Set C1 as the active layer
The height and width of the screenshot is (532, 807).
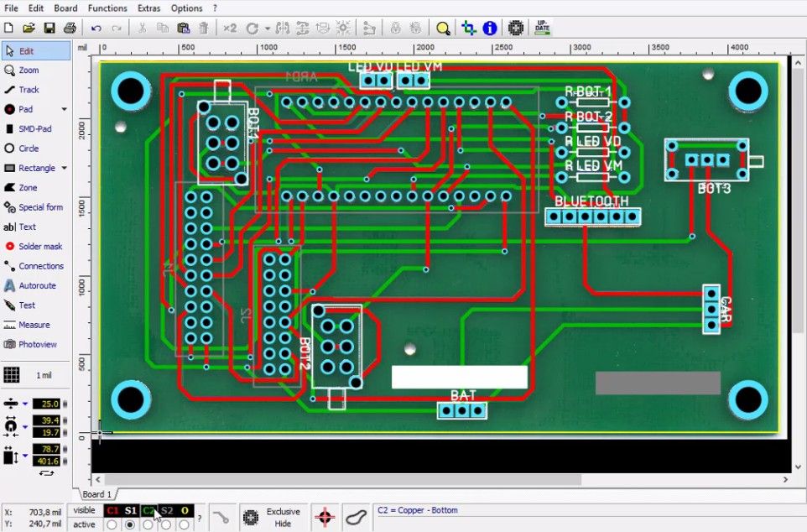coord(112,524)
